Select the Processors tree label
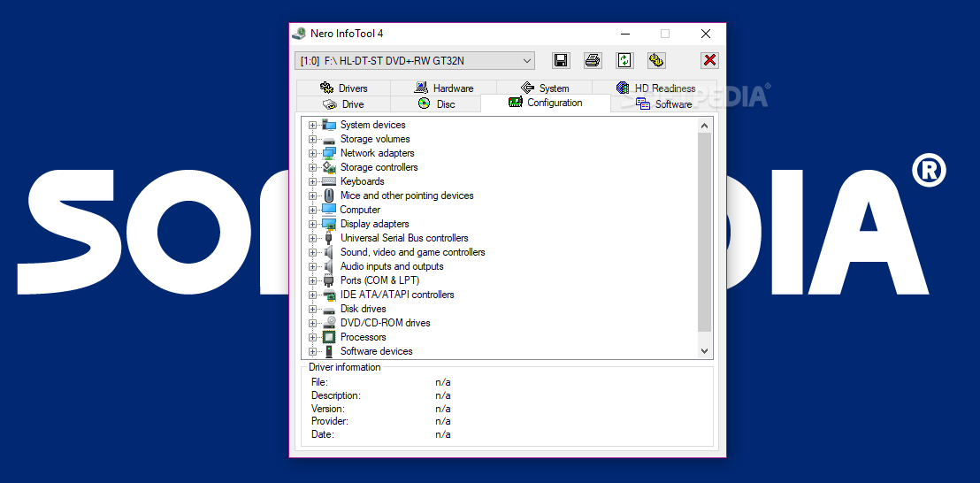Viewport: 980px width, 483px height. (364, 337)
